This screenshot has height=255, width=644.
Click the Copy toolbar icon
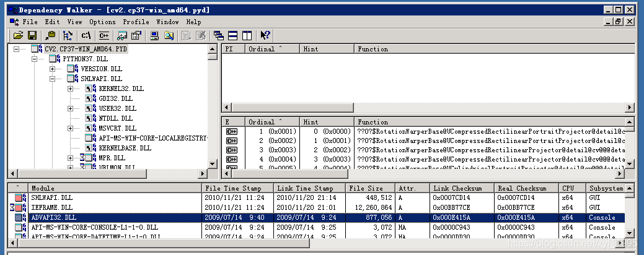point(50,36)
